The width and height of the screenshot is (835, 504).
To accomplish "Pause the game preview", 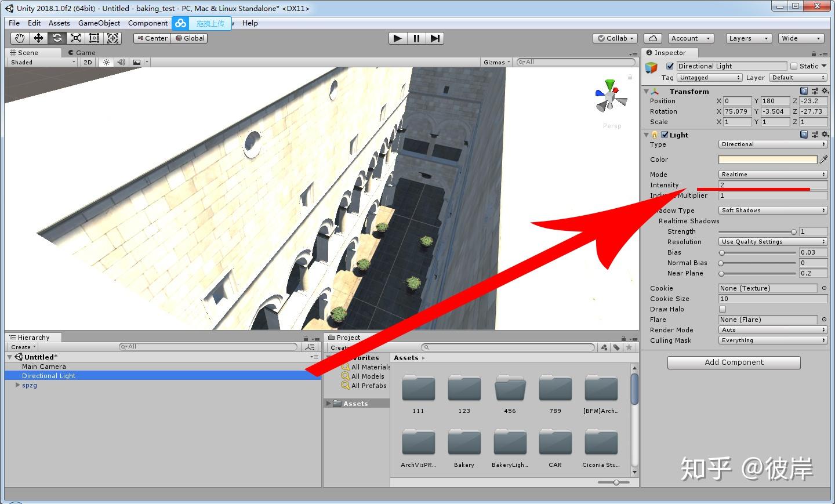I will (x=416, y=38).
